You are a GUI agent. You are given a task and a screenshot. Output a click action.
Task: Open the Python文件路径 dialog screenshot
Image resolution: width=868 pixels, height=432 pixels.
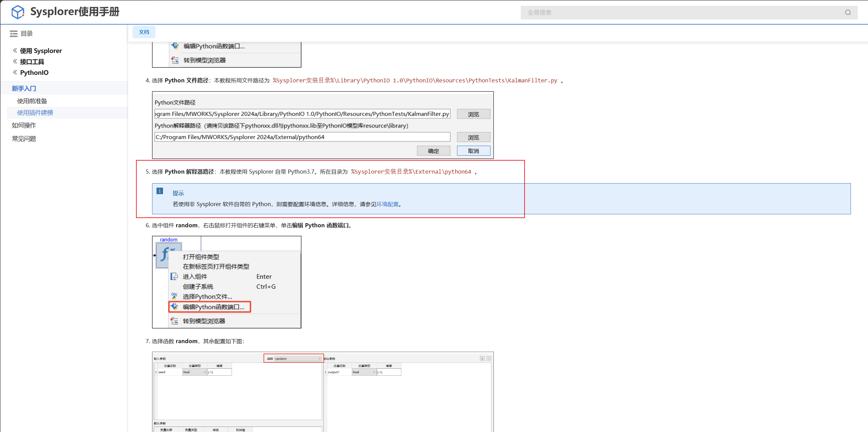pos(323,125)
